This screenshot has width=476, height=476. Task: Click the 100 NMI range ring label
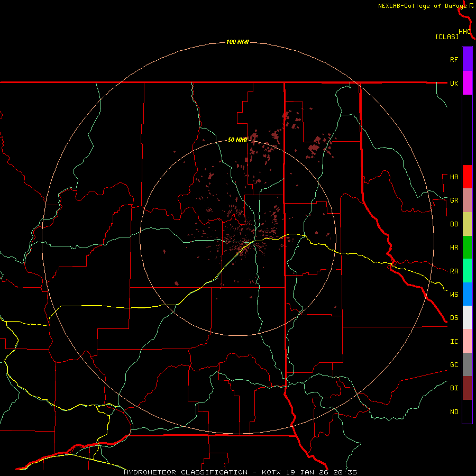[237, 42]
